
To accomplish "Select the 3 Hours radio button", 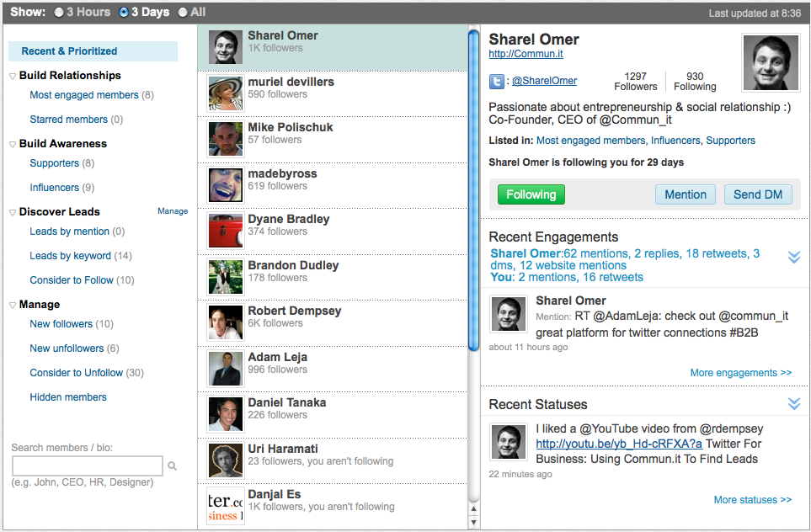I will 59,12.
